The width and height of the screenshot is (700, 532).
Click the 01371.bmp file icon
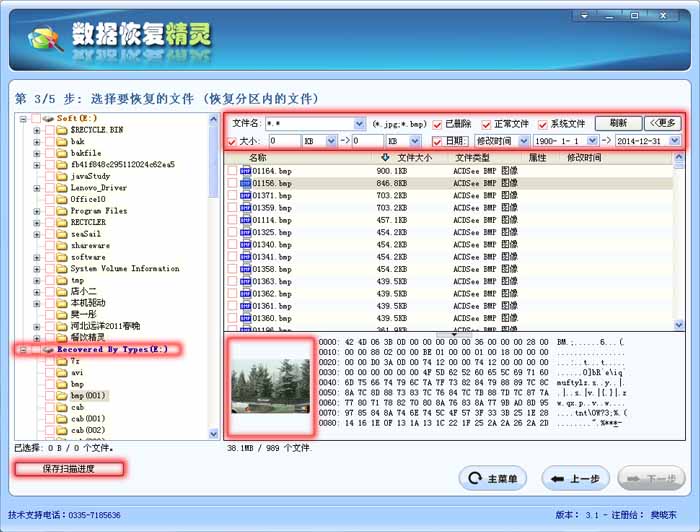click(x=245, y=195)
